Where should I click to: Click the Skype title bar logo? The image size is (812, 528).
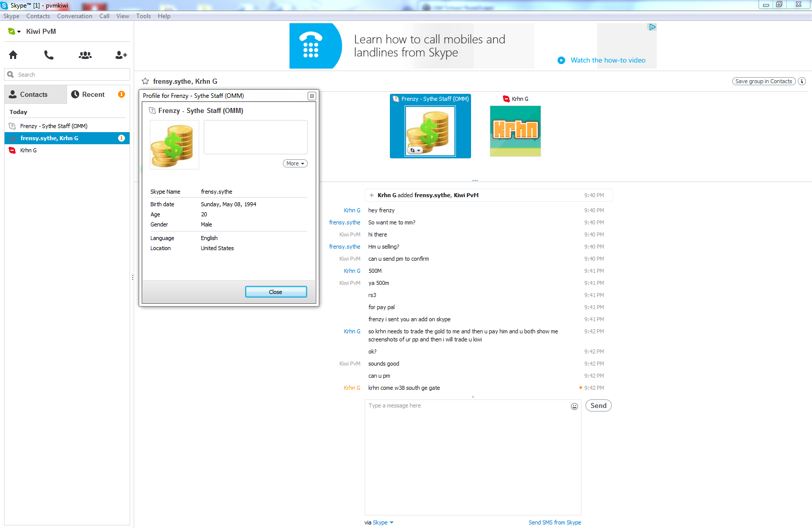[4, 6]
